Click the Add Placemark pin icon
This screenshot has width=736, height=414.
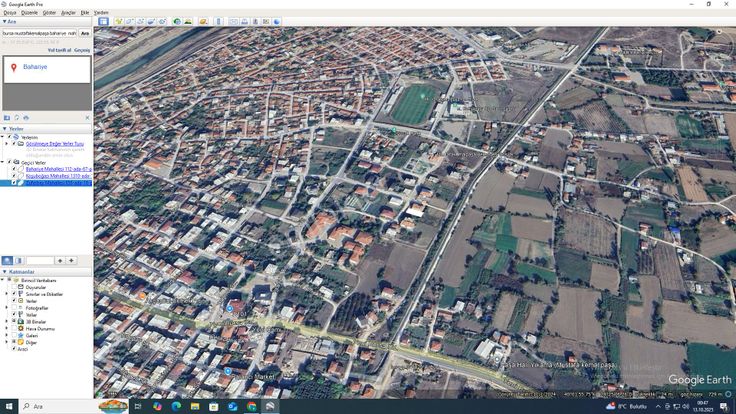pyautogui.click(x=119, y=21)
